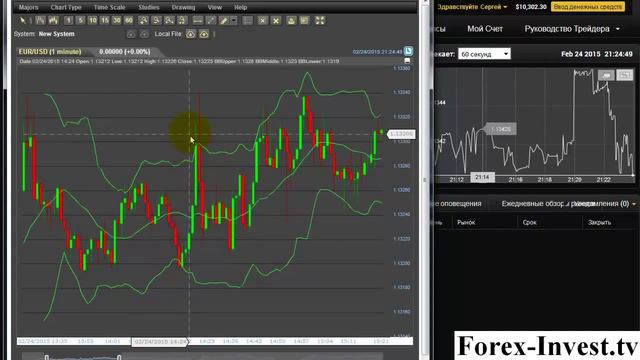
Task: Click the 1.13206 current price label
Action: pyautogui.click(x=401, y=134)
